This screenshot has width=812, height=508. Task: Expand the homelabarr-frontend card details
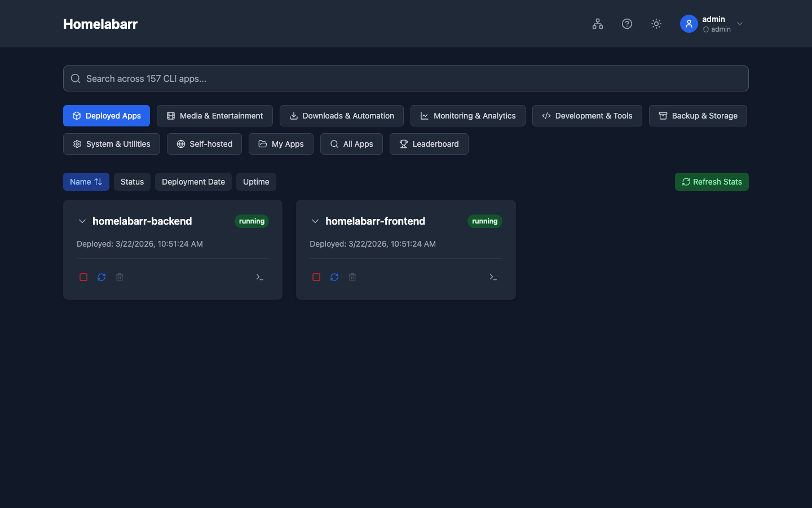315,221
